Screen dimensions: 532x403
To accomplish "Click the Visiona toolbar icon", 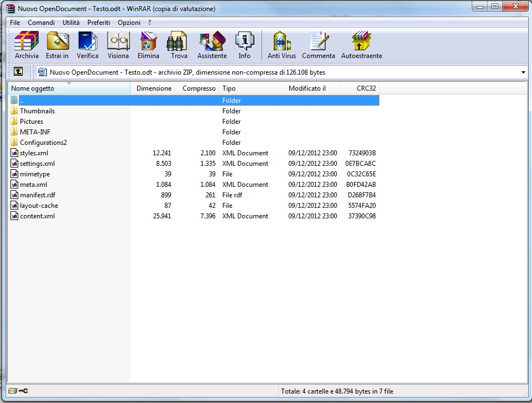I will point(118,41).
